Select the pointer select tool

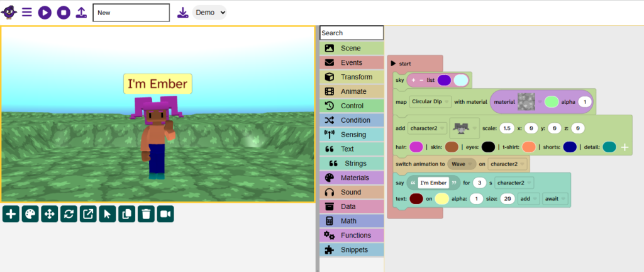107,214
